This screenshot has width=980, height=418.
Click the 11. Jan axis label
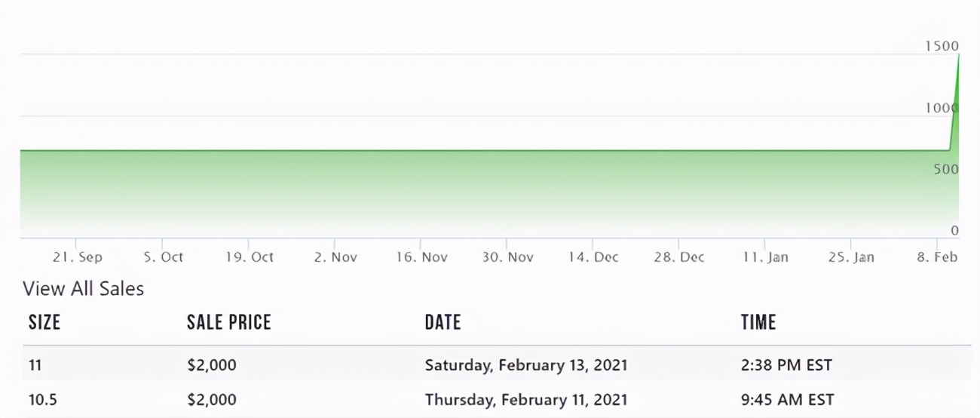(765, 257)
